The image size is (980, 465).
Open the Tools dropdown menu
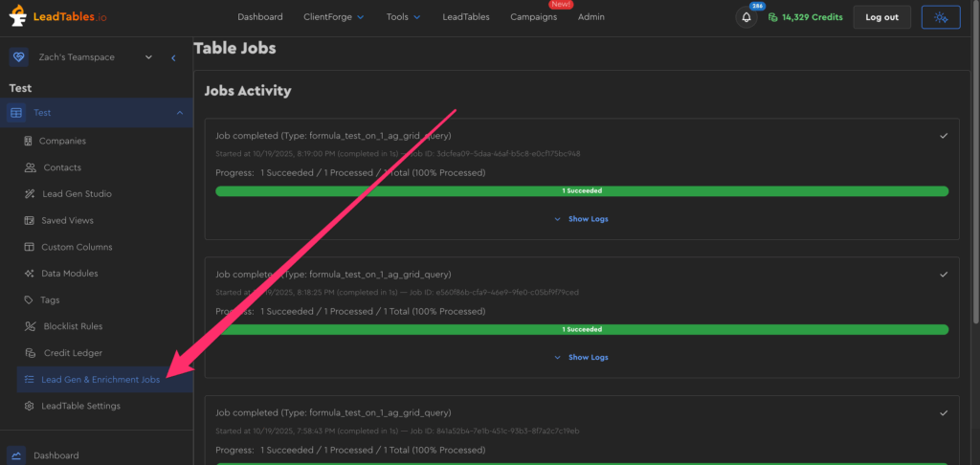[403, 17]
